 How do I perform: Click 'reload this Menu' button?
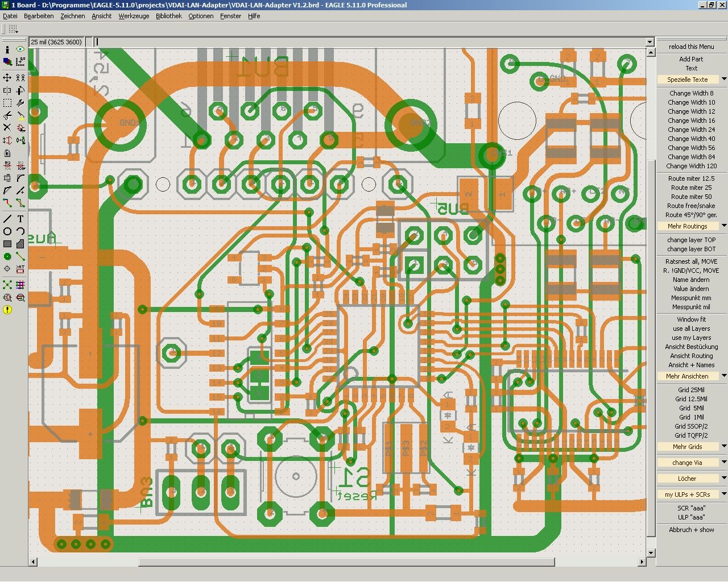click(x=691, y=47)
